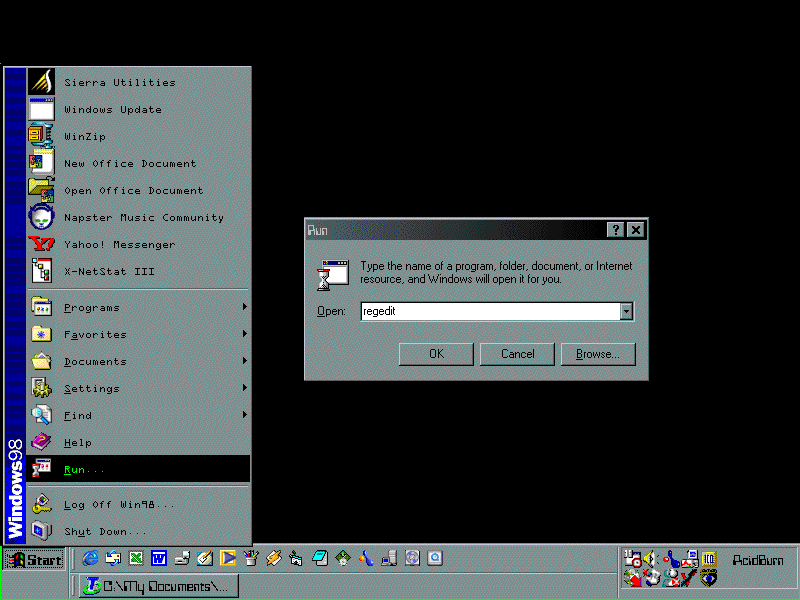800x600 pixels.
Task: Click the Show Desktop icon
Action: click(183, 558)
